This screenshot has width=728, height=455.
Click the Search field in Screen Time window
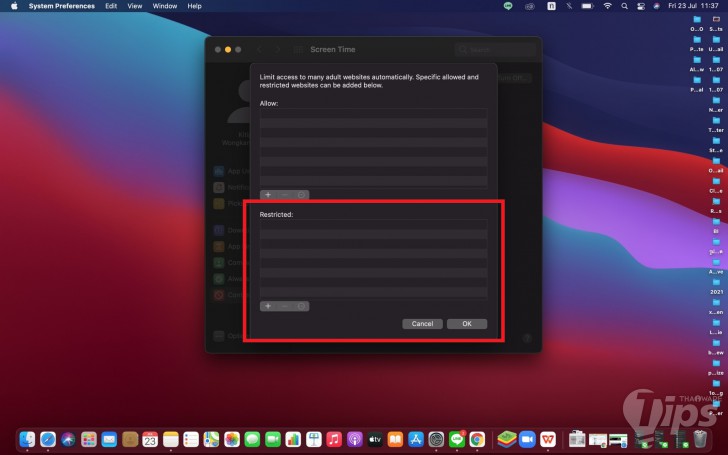pos(495,49)
